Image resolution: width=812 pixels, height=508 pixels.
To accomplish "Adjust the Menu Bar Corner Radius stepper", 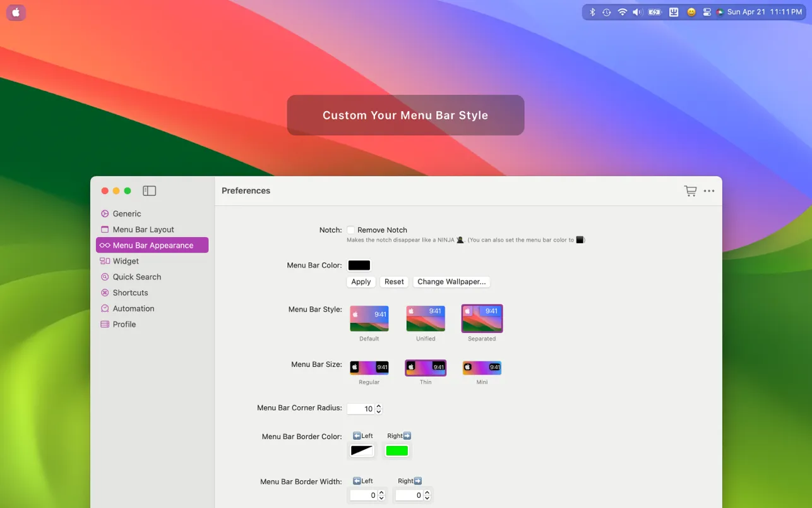I will [x=379, y=409].
